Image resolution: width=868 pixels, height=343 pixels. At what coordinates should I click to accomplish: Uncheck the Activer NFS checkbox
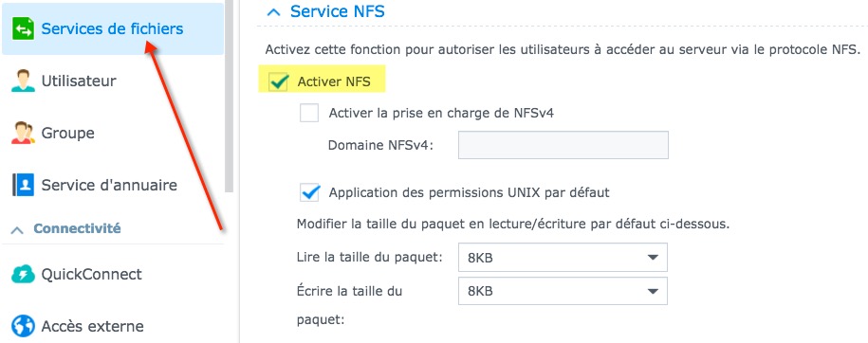pyautogui.click(x=279, y=81)
